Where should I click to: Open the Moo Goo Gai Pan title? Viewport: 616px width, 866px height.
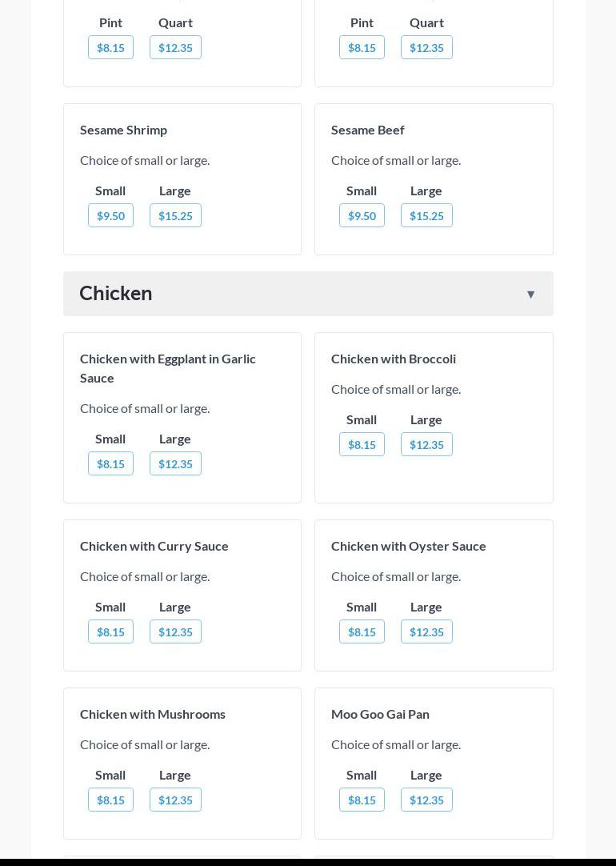pyautogui.click(x=380, y=714)
